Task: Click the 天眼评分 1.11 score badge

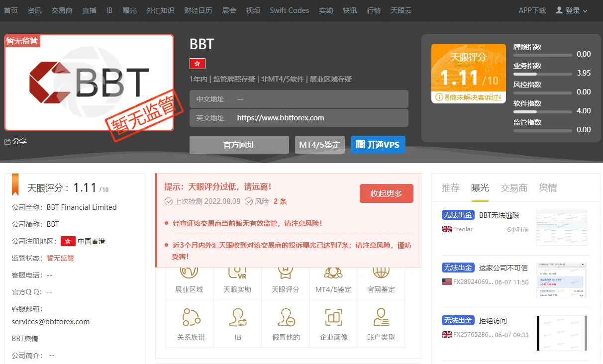Action: (x=469, y=74)
